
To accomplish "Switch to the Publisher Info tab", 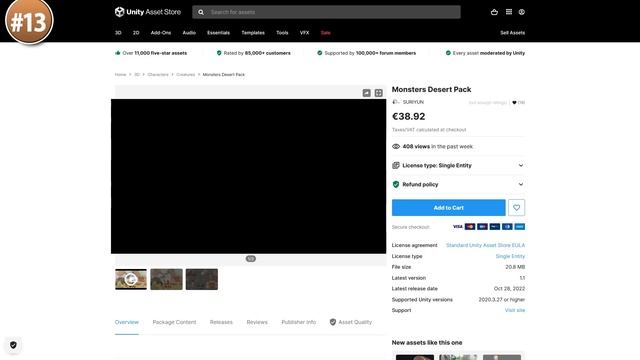I will [x=299, y=322].
